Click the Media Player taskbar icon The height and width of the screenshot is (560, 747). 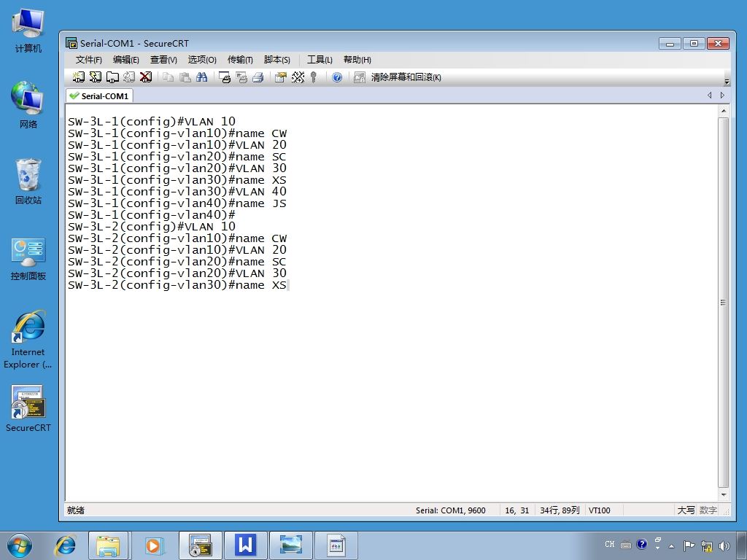153,545
